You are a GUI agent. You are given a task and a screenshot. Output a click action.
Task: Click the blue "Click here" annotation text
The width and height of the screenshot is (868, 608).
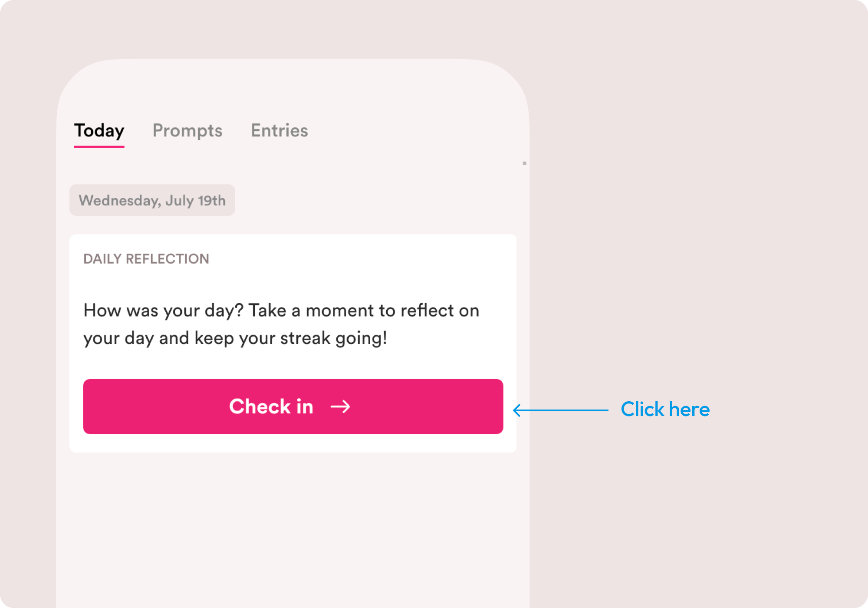point(665,409)
